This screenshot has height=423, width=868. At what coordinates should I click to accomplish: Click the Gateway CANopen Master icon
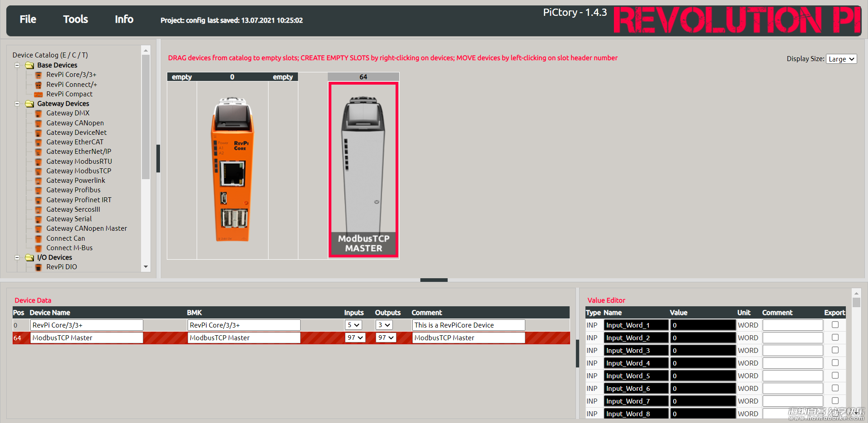tap(39, 229)
